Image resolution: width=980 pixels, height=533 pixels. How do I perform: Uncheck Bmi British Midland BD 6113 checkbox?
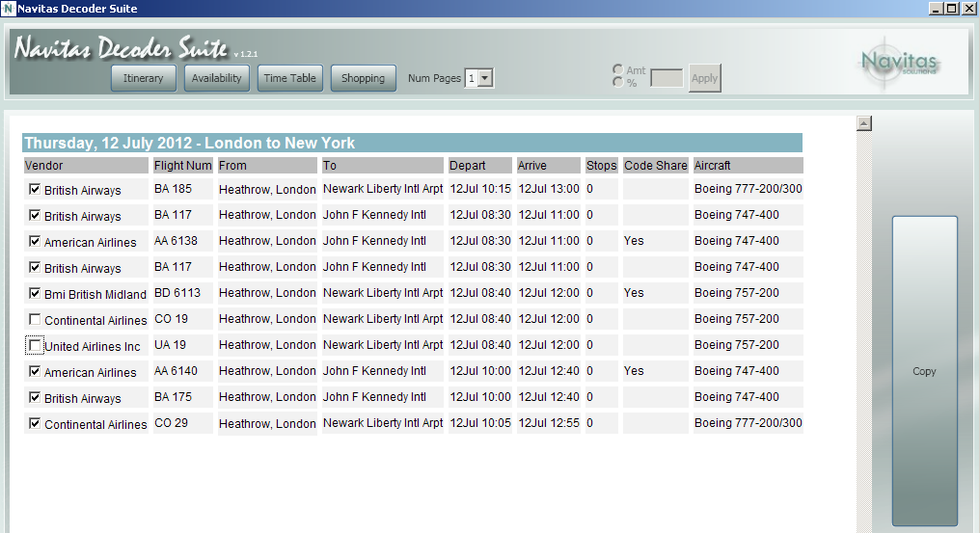click(35, 292)
